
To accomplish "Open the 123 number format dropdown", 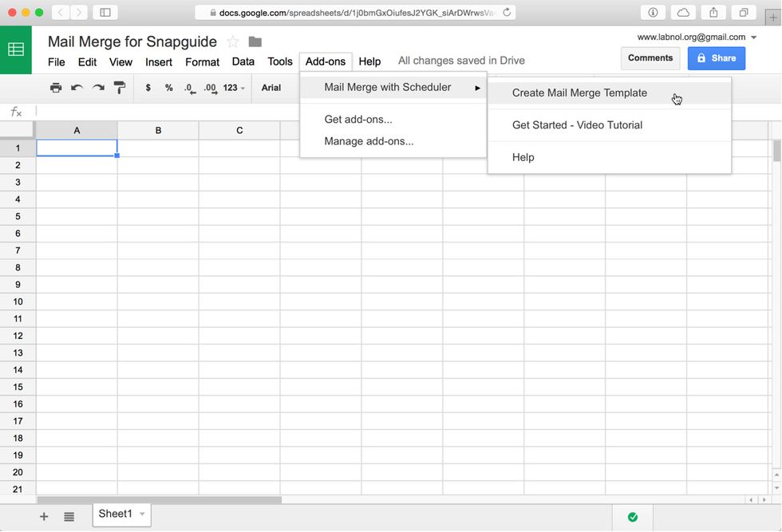I will point(233,88).
